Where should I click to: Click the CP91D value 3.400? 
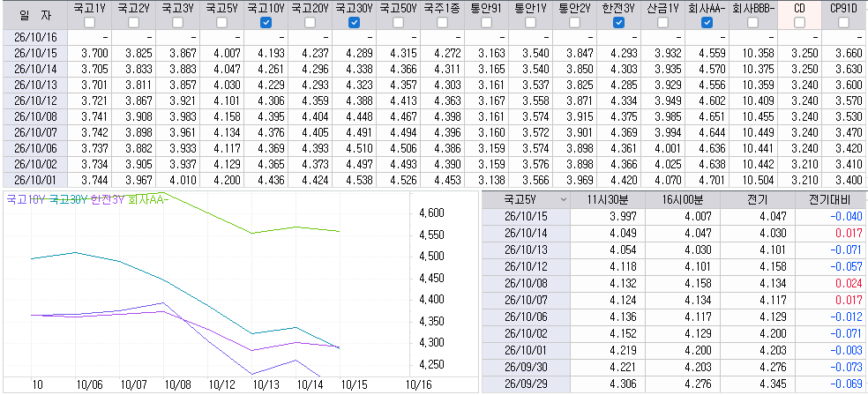coord(848,180)
